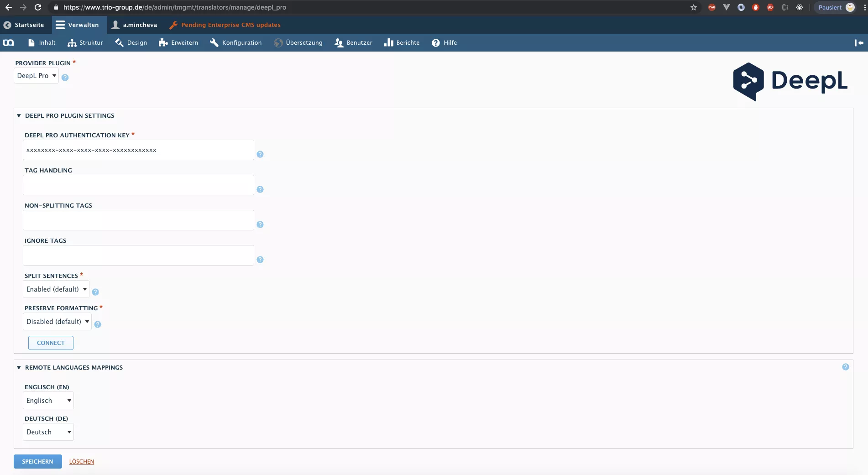Open the Design menu
Viewport: 868px width, 475px height.
(x=131, y=42)
